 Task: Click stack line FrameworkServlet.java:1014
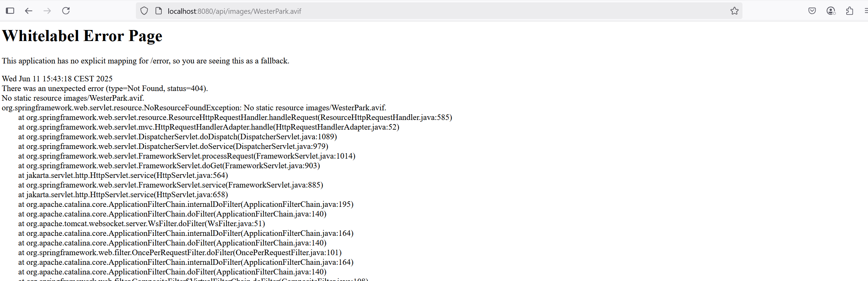point(187,156)
